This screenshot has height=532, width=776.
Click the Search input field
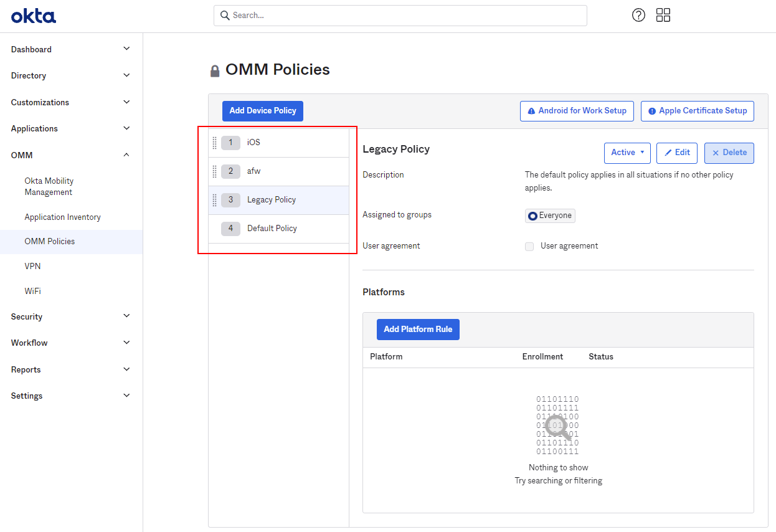pyautogui.click(x=400, y=16)
